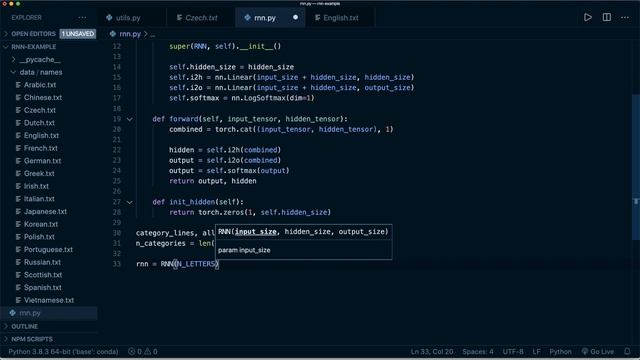The image size is (640, 360).
Task: Click rnn.py in the breadcrumb path
Action: pos(130,34)
